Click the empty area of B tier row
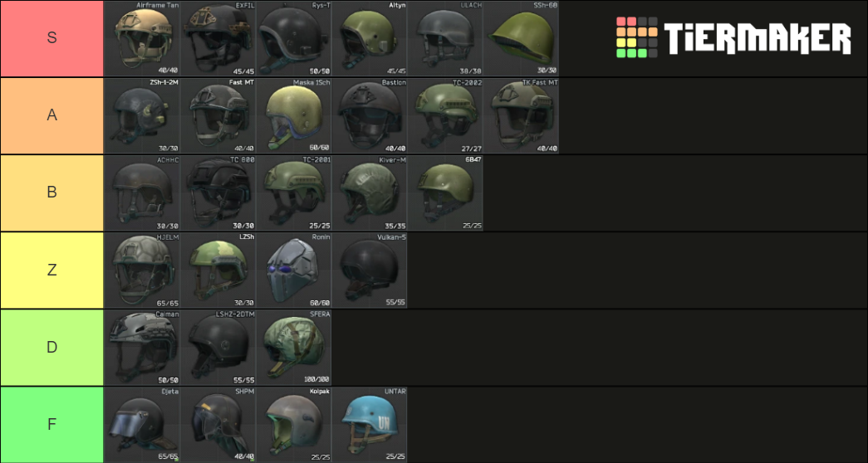Viewport: 868px width, 463px height. coord(673,193)
